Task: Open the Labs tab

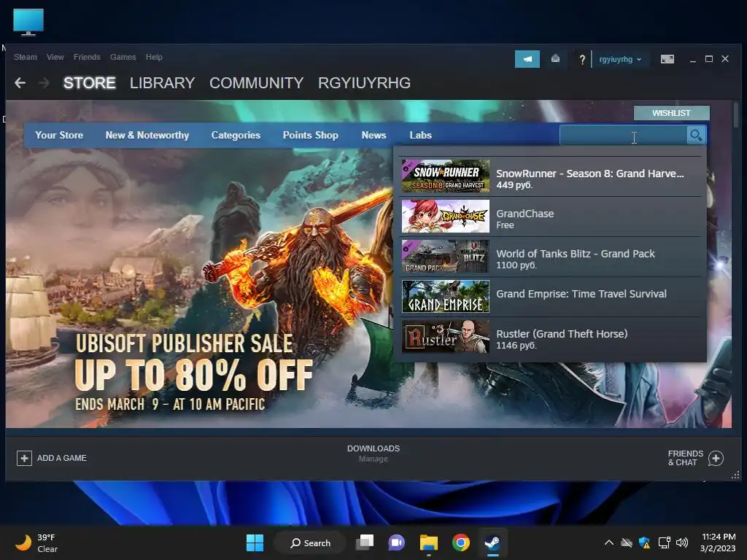Action: [x=420, y=135]
